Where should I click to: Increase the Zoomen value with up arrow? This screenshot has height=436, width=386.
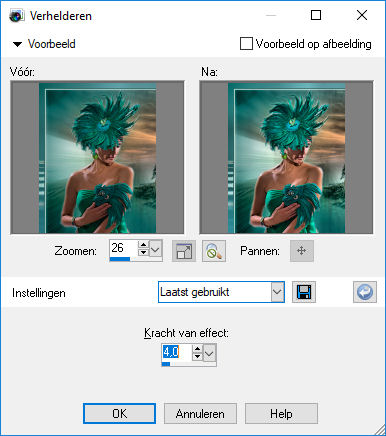[143, 245]
